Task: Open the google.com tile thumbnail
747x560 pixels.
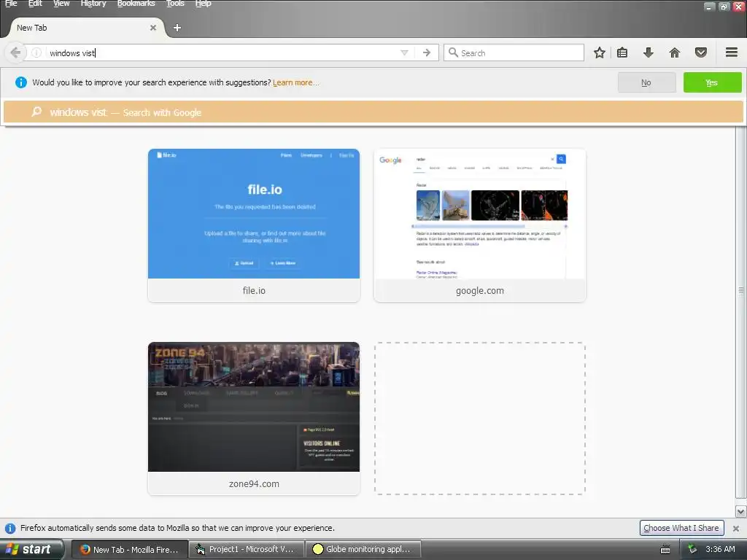Action: (x=480, y=214)
